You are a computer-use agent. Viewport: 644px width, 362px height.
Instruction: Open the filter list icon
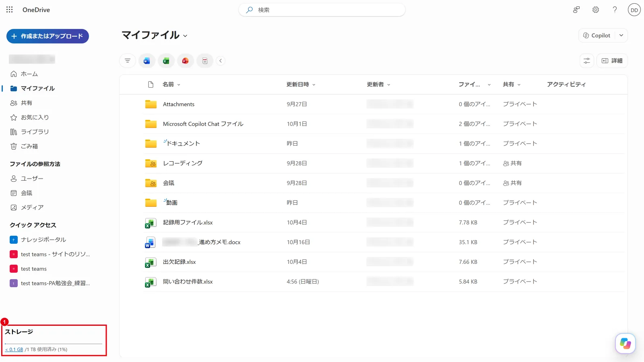point(128,61)
